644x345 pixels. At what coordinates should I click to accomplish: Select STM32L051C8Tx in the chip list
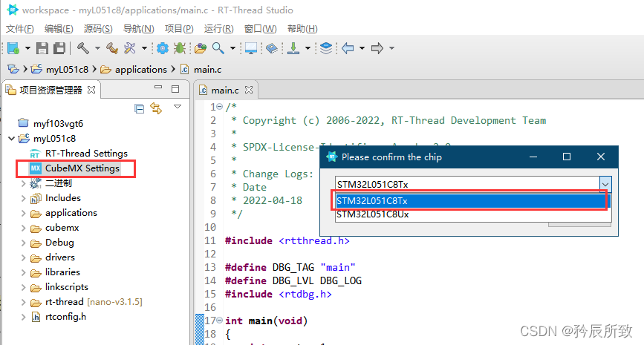click(x=473, y=200)
